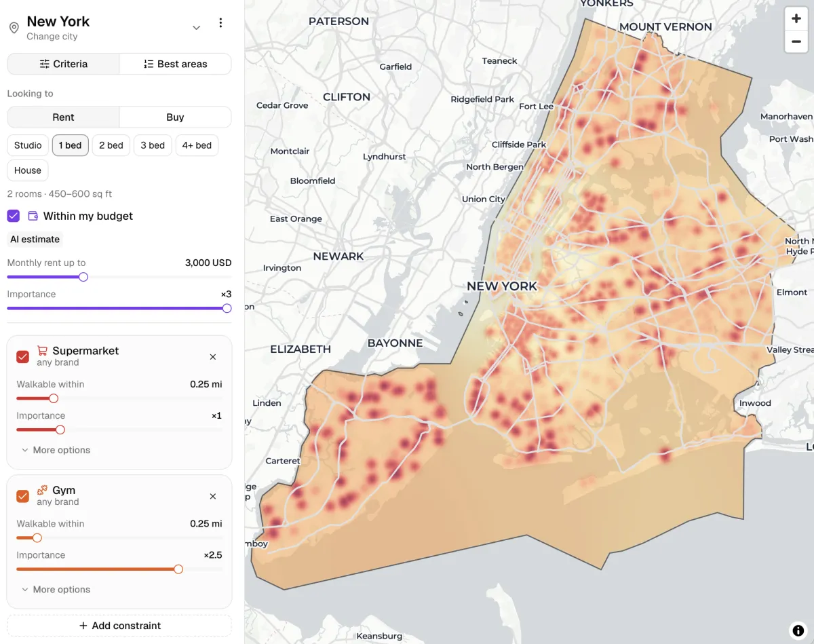Click the 3,000 USD rent value
This screenshot has width=814, height=644.
click(208, 263)
